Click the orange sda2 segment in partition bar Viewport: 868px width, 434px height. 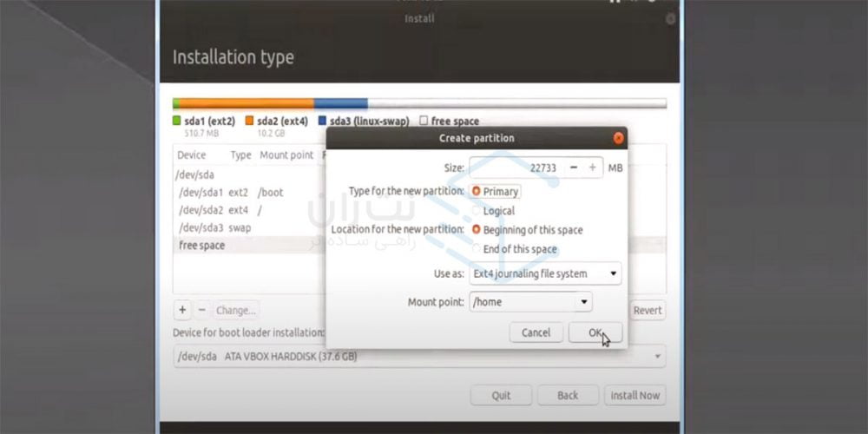click(243, 103)
